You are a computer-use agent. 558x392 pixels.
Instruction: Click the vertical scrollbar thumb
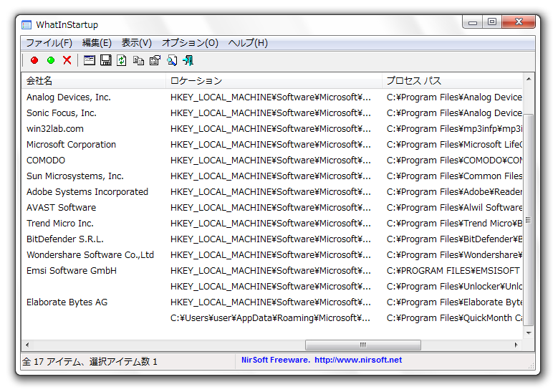529,220
